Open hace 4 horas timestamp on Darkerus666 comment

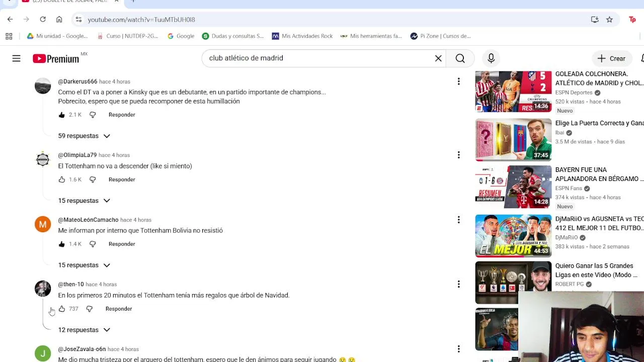tap(115, 81)
